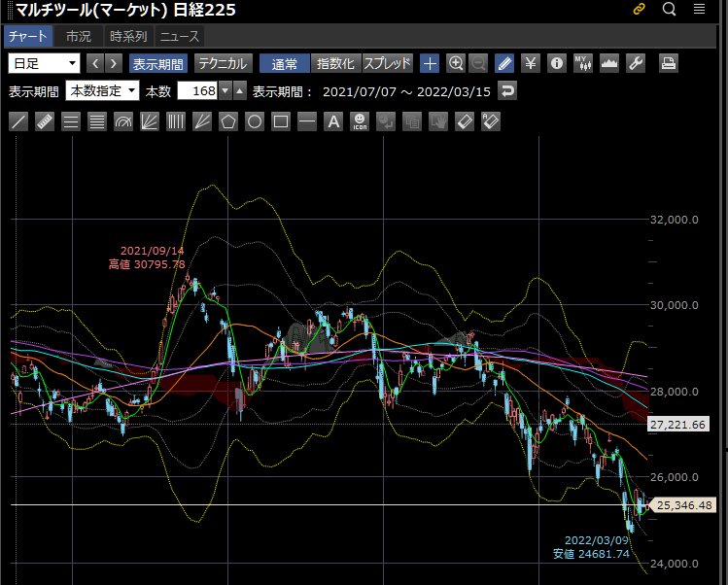This screenshot has width=728, height=585.
Task: Select the ruler measurement tool
Action: point(45,121)
